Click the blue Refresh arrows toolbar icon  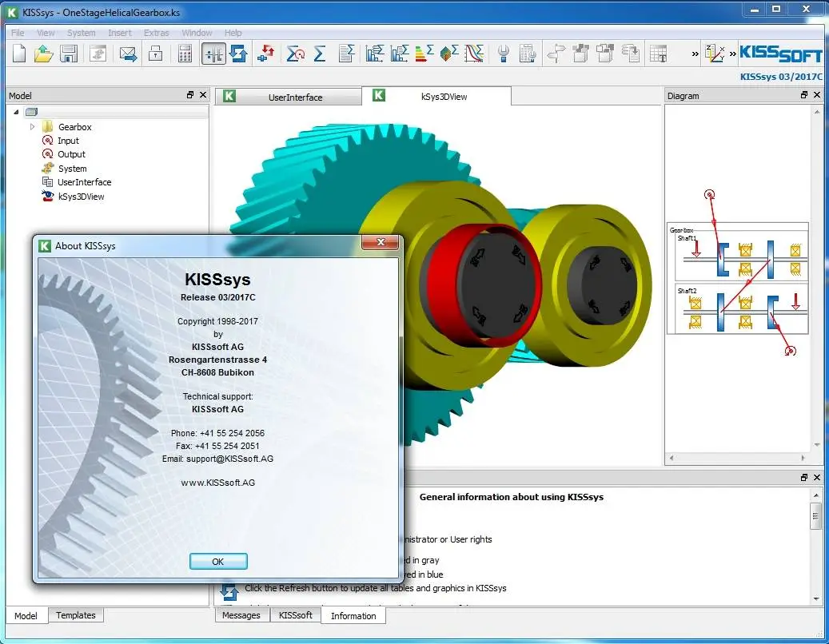tap(238, 54)
